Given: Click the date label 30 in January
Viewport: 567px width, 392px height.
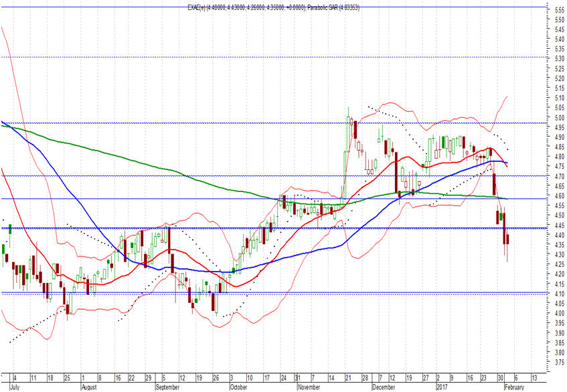Looking at the screenshot, I should [x=501, y=378].
